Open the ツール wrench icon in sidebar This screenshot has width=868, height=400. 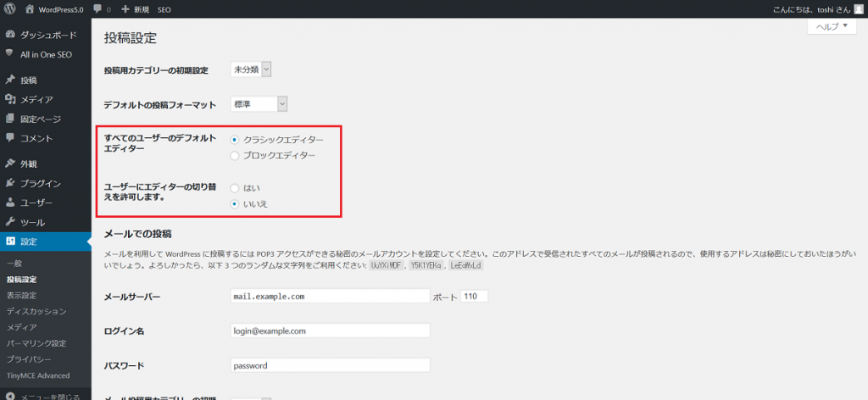click(x=9, y=222)
